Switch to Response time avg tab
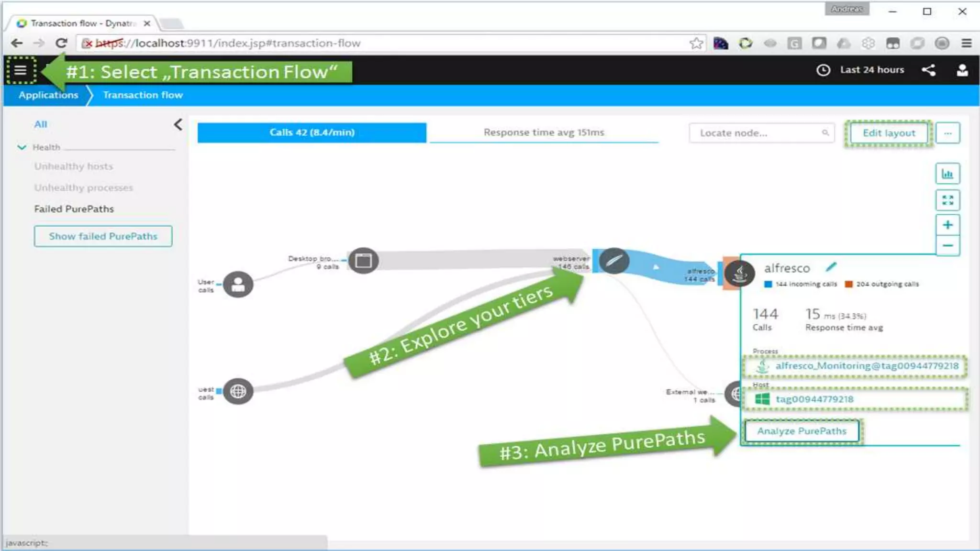This screenshot has width=980, height=551. point(544,132)
